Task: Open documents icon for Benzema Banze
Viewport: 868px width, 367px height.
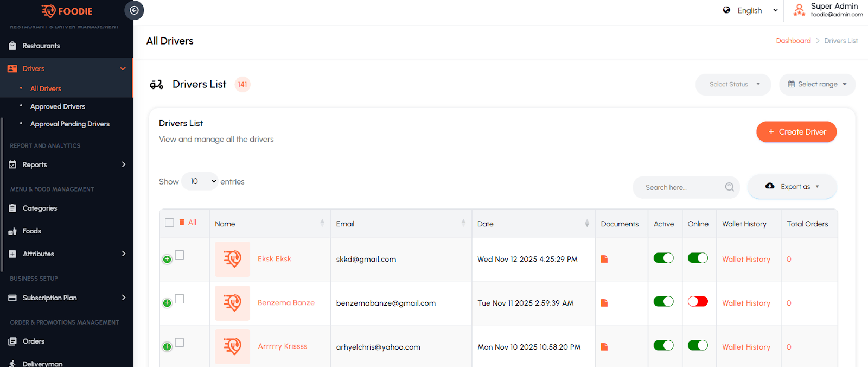Action: (604, 303)
